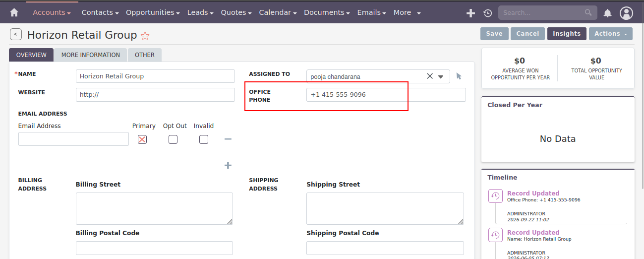Screen dimensions: 644x259
Task: Click the Cancel button
Action: point(527,34)
